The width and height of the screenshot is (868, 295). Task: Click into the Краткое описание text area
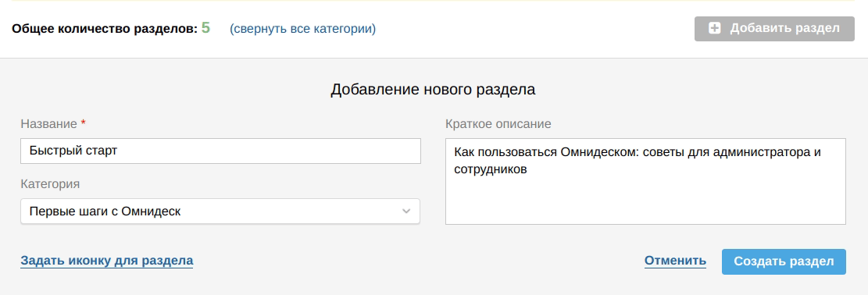(x=645, y=182)
